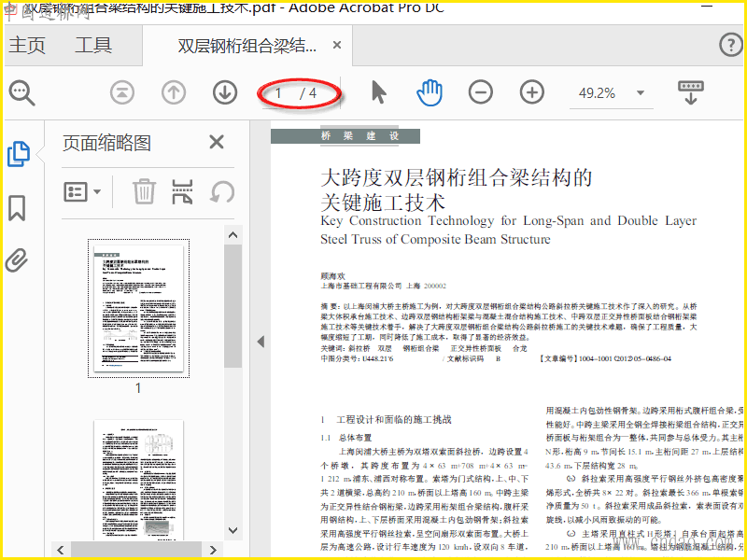The width and height of the screenshot is (747, 560).
Task: Click the print pages / insert icon
Action: tap(182, 191)
